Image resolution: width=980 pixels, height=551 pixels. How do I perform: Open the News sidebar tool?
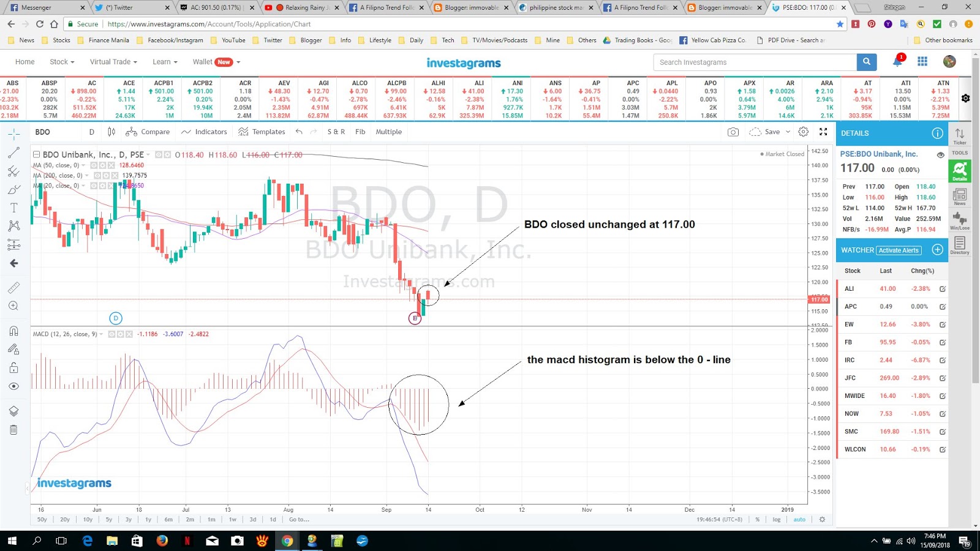pyautogui.click(x=960, y=197)
